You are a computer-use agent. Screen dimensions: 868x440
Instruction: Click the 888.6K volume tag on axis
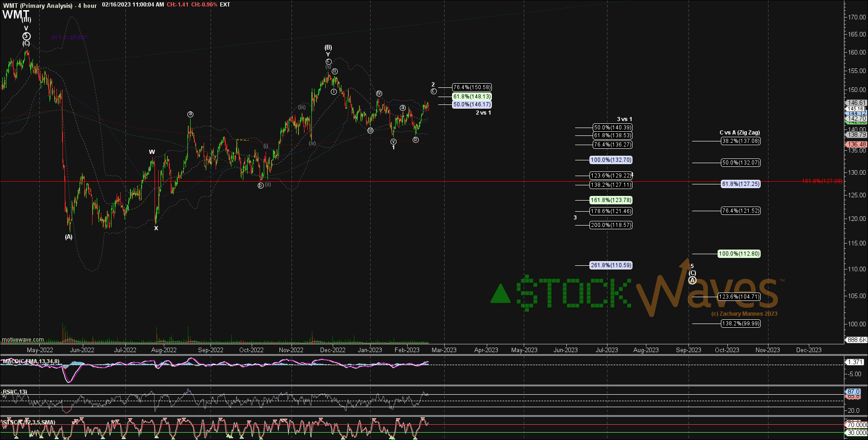pyautogui.click(x=856, y=340)
